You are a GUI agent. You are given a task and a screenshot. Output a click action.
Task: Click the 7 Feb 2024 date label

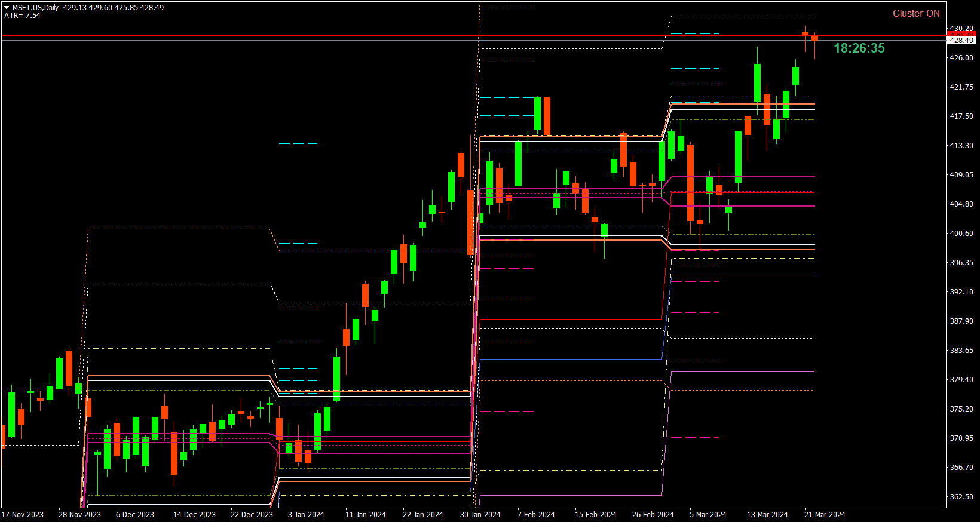pyautogui.click(x=536, y=515)
